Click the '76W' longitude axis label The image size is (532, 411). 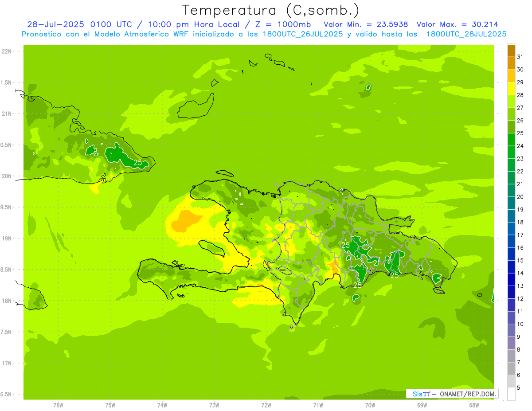[x=58, y=405]
